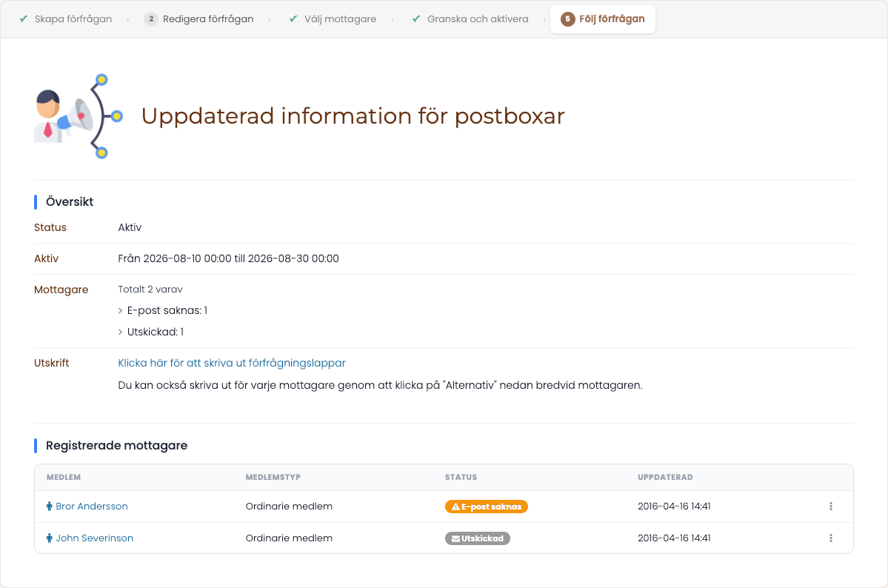Switch to the Välj mottagare step
The height and width of the screenshot is (588, 888).
333,19
